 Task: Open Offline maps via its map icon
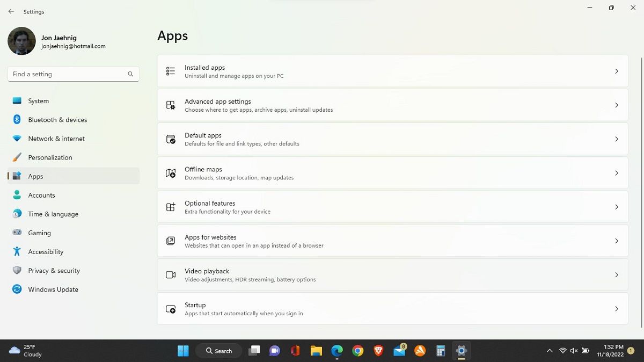pos(170,173)
